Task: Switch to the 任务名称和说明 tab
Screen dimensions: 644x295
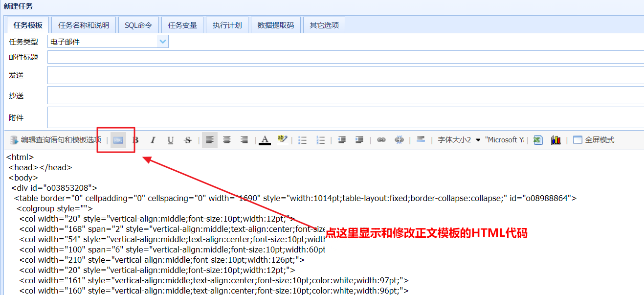Action: click(x=84, y=25)
